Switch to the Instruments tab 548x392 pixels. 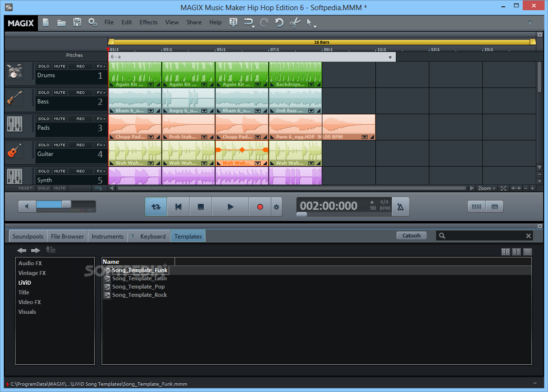point(107,236)
